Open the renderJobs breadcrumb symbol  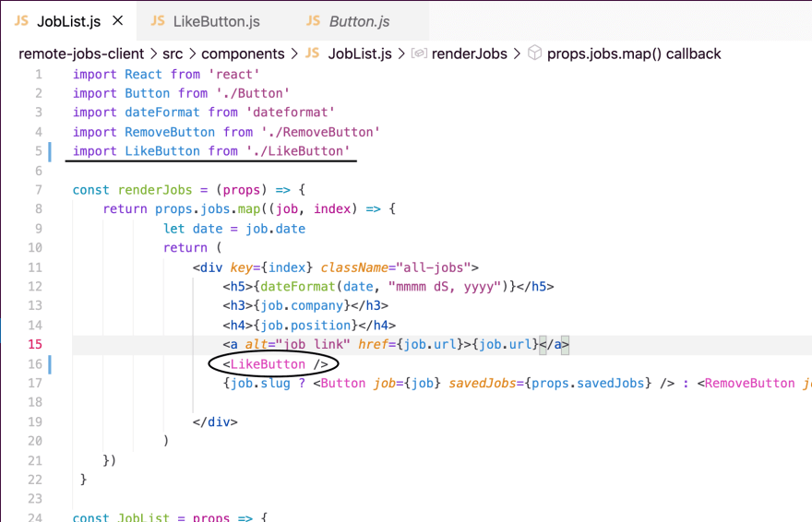[x=469, y=53]
